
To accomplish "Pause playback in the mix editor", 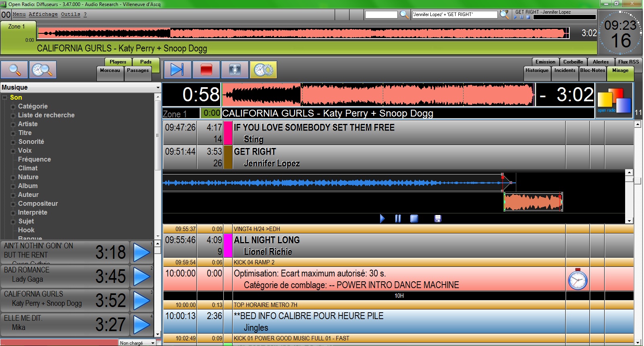I will (x=398, y=219).
